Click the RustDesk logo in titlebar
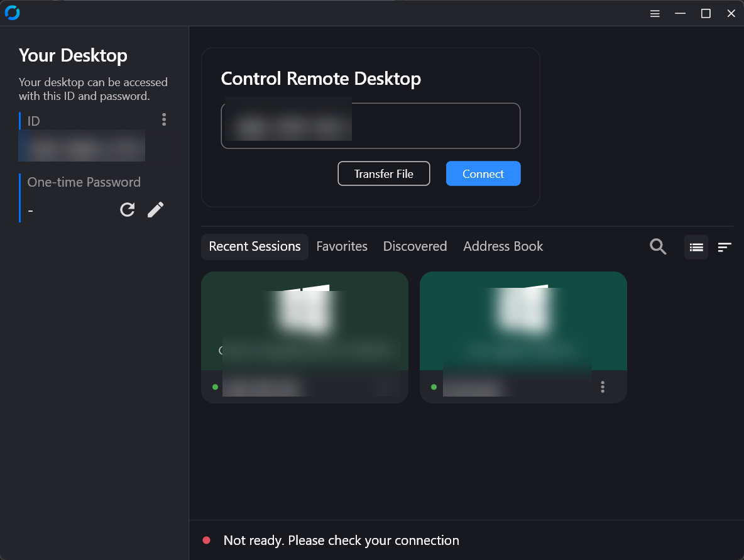Screen dimensions: 744x560 click(12, 13)
